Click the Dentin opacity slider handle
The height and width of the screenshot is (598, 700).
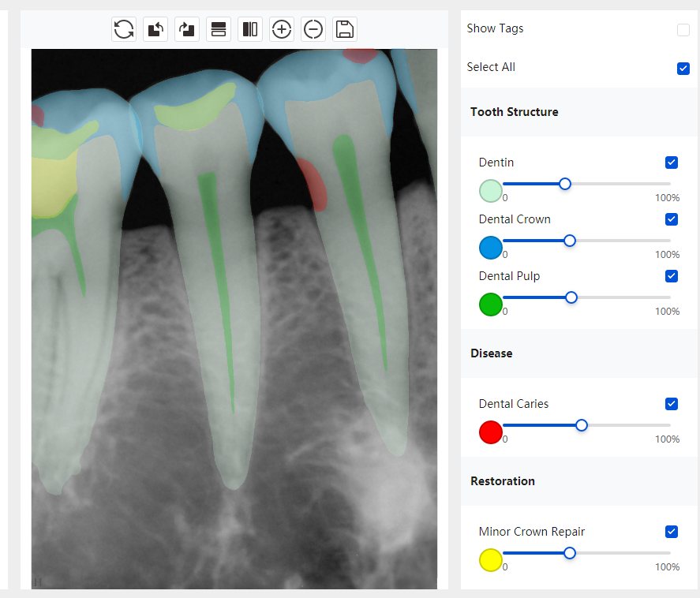(x=565, y=184)
